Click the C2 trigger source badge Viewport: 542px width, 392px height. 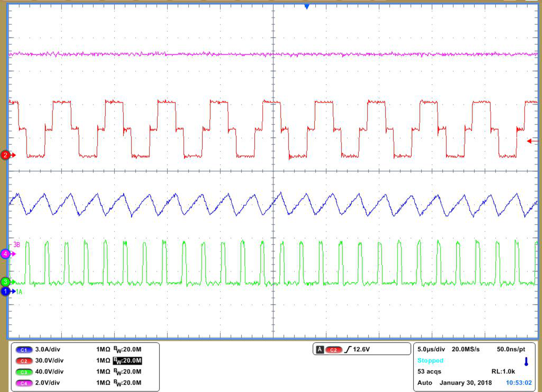point(334,349)
